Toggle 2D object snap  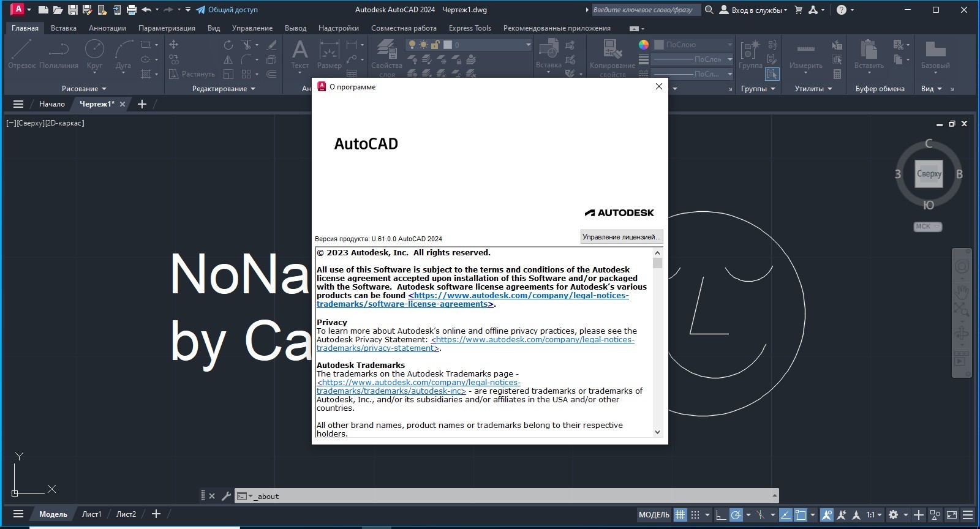pyautogui.click(x=801, y=515)
